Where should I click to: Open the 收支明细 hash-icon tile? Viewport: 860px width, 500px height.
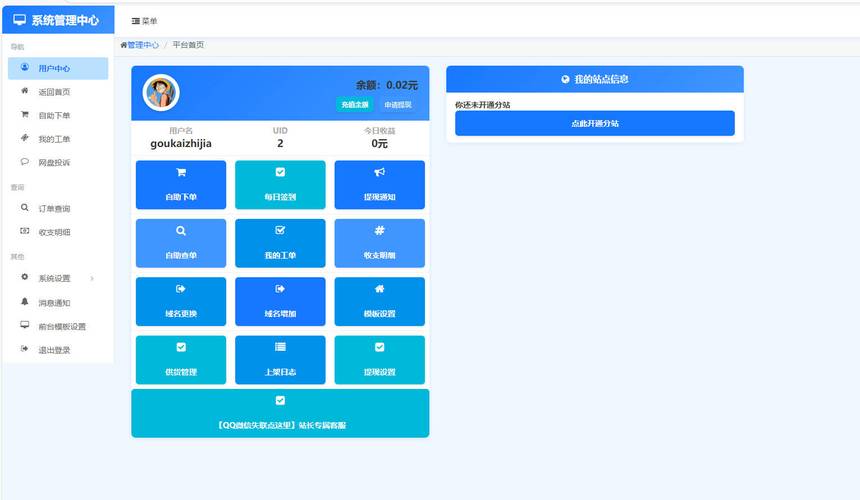tap(379, 243)
